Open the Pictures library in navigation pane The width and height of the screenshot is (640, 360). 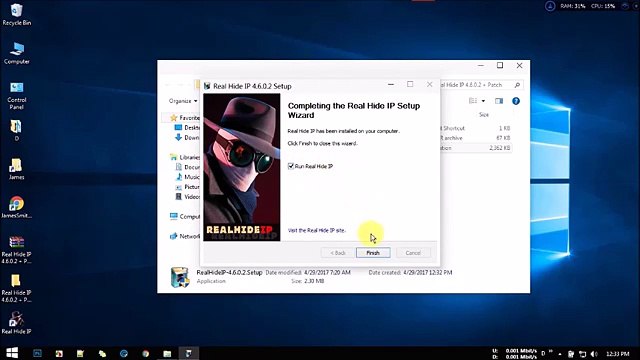tap(187, 187)
